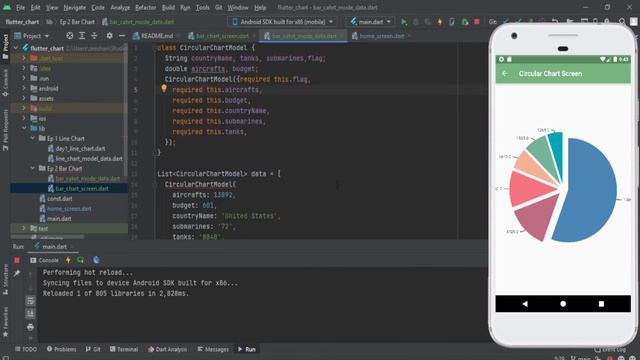
Task: Tap the Android recents square button
Action: pyautogui.click(x=601, y=304)
